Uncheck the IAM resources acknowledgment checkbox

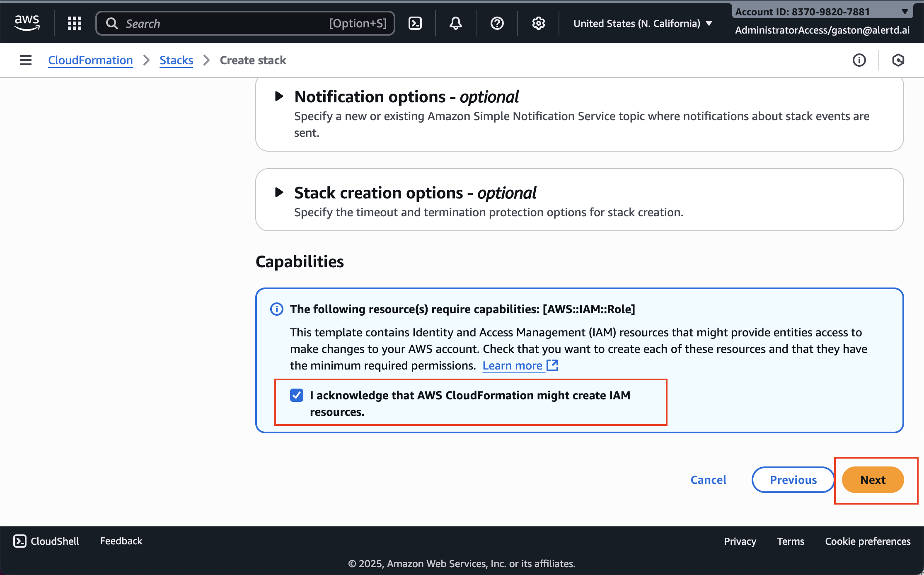296,396
